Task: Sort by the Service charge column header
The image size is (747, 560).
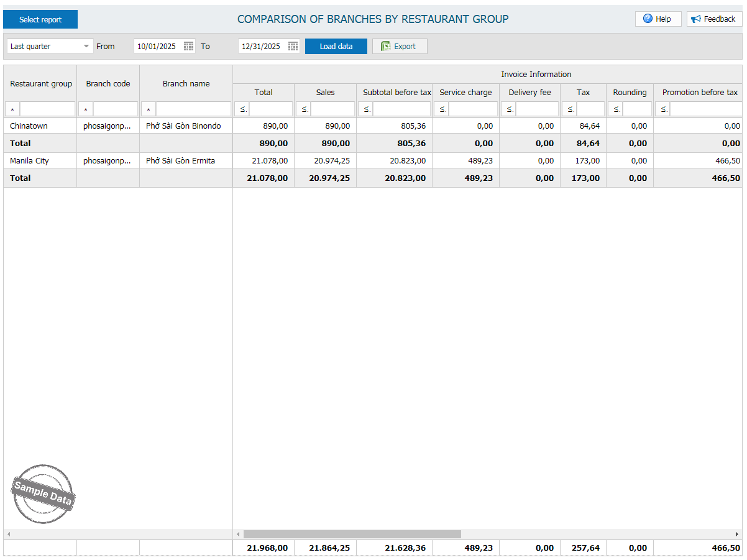Action: (x=465, y=93)
